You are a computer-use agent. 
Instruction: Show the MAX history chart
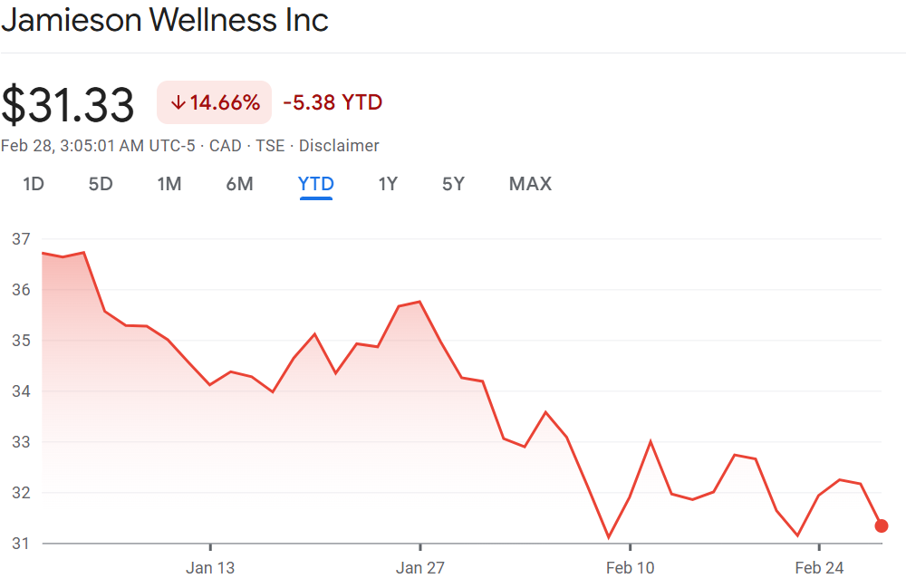tap(530, 184)
